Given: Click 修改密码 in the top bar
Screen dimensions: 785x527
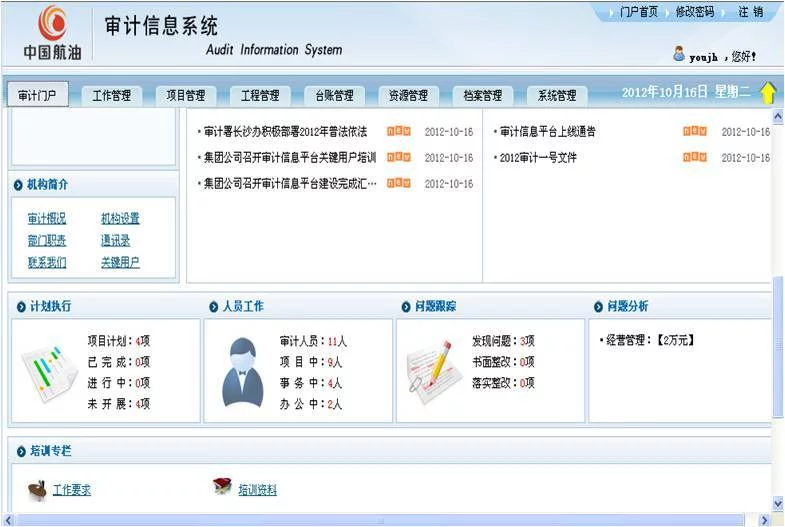Looking at the screenshot, I should click(694, 12).
